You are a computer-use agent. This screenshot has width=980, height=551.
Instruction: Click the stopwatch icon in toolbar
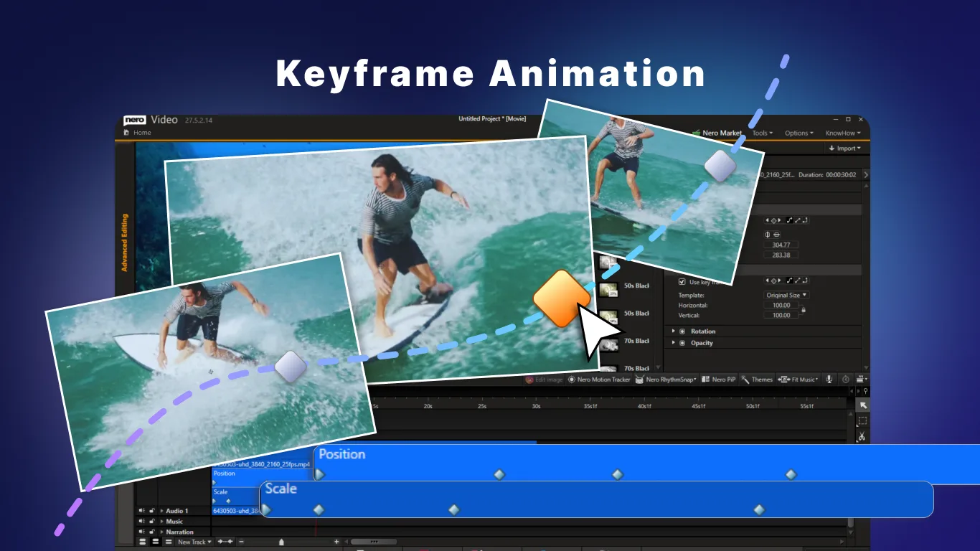pos(846,380)
